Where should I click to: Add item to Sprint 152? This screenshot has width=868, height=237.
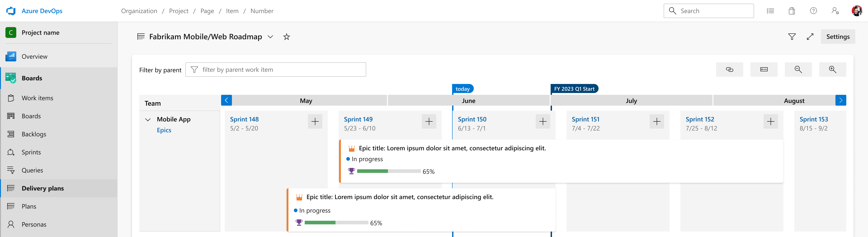coord(771,121)
